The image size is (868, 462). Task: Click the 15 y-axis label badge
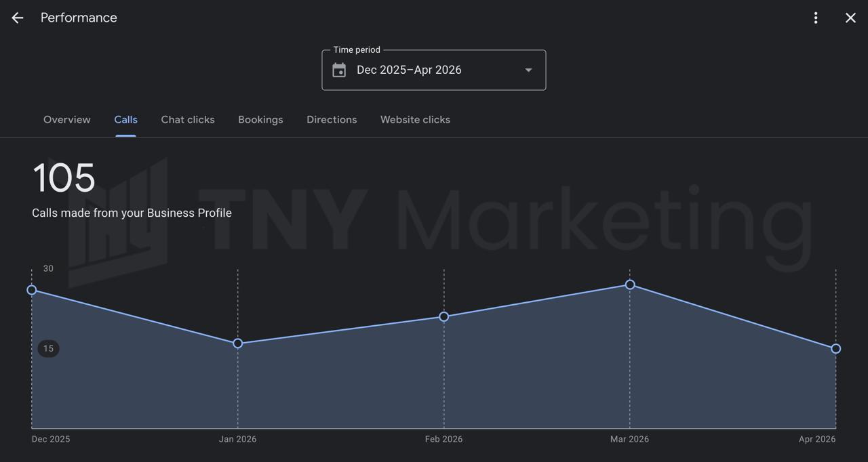pyautogui.click(x=48, y=349)
